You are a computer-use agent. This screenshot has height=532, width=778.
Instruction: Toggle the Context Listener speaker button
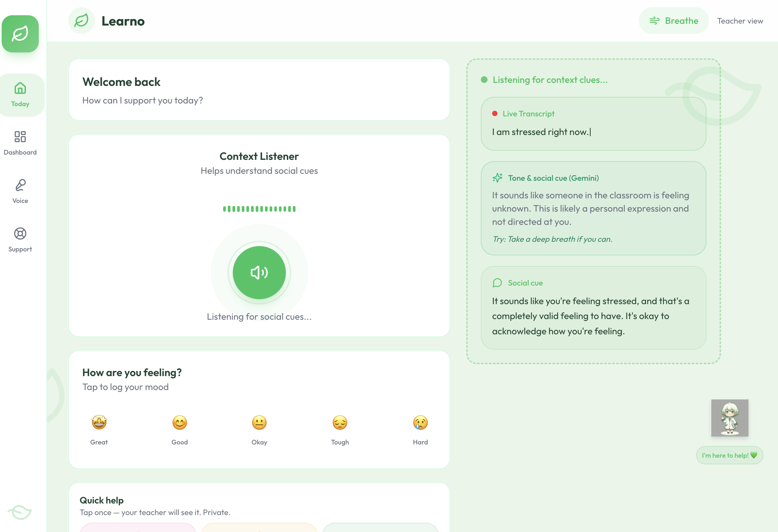point(259,273)
